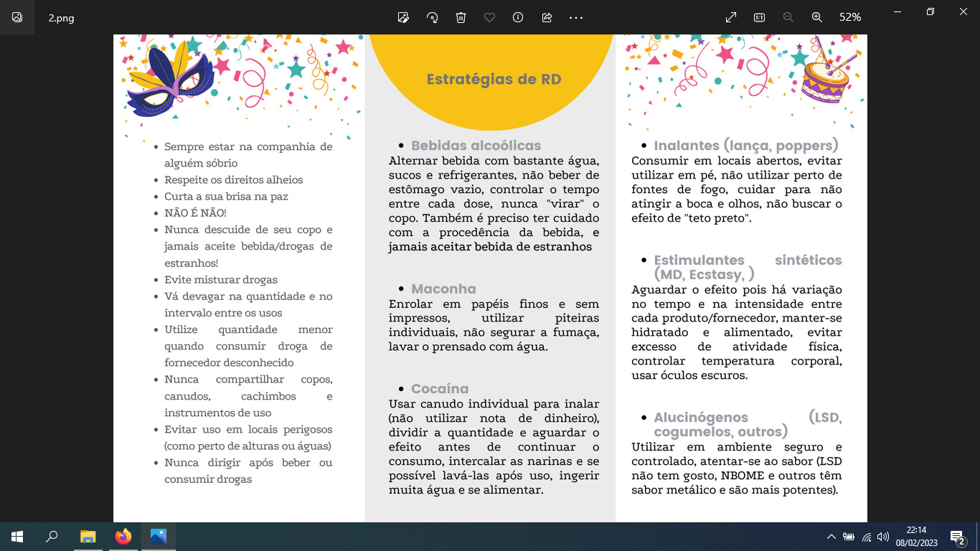This screenshot has height=551, width=980.
Task: Open Firefox from the taskbar
Action: [123, 537]
